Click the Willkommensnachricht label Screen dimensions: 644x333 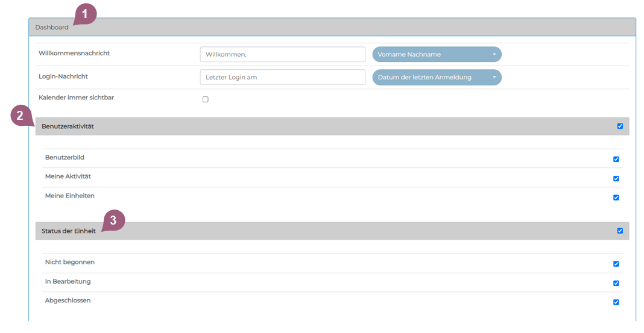pyautogui.click(x=74, y=53)
